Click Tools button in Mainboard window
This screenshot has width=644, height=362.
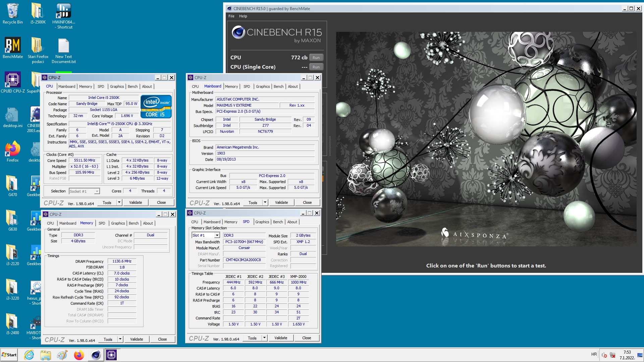tap(253, 202)
